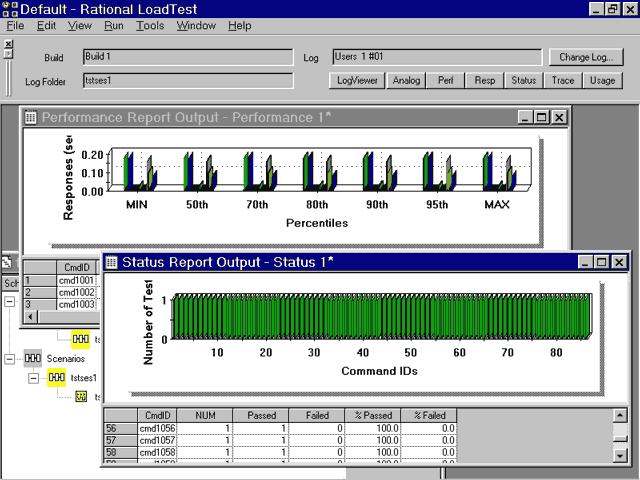
Task: Click the Build field showing Build 1
Action: point(188,57)
